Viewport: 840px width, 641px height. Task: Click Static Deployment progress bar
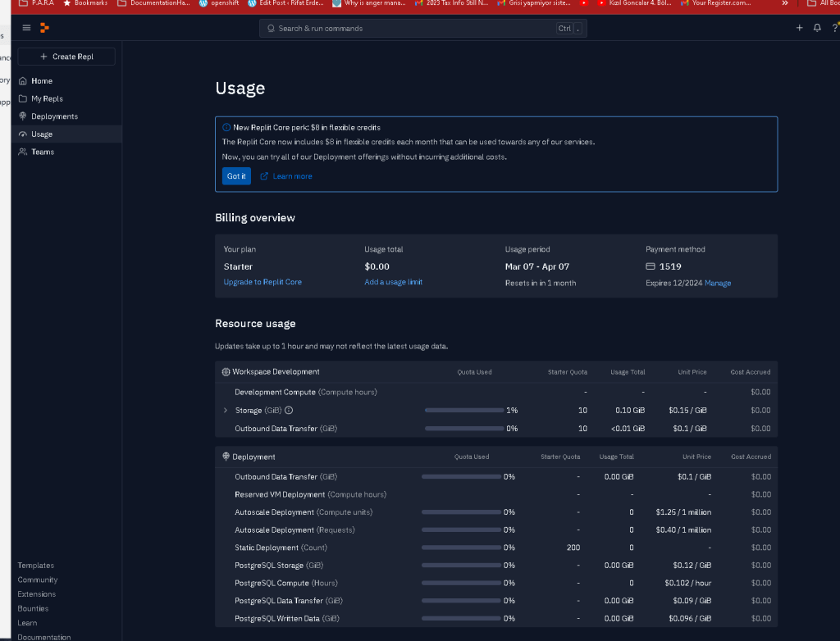(461, 548)
